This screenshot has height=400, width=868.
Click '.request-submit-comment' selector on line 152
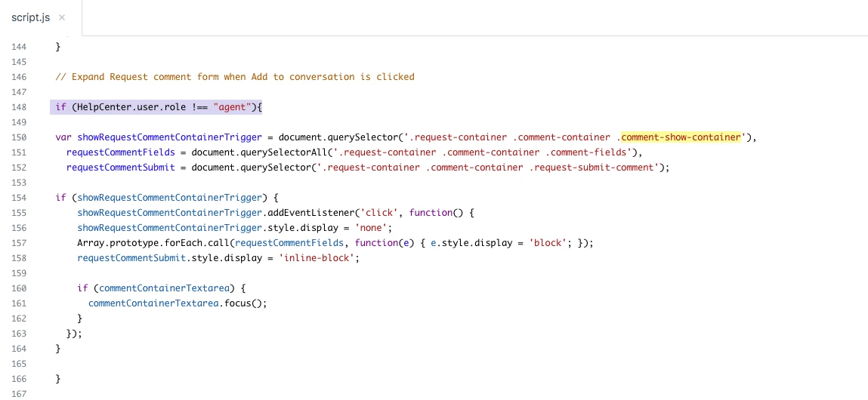(593, 168)
